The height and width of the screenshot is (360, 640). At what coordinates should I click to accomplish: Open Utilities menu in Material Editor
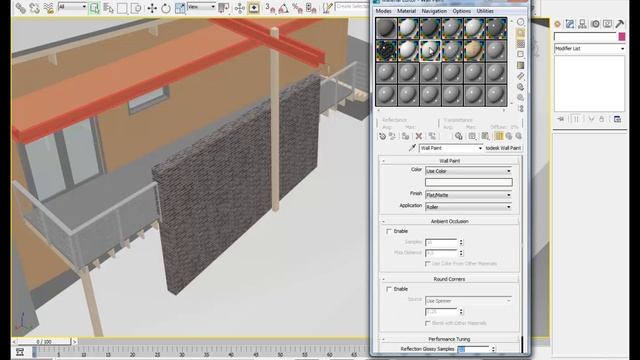[x=485, y=11]
